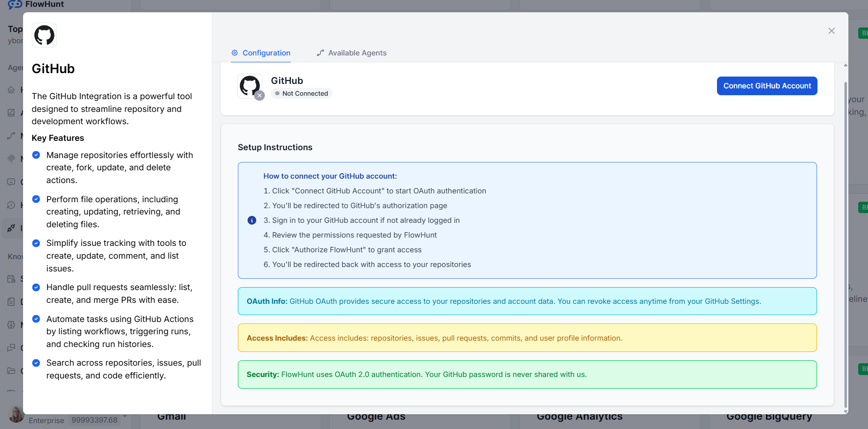
Task: Click the check icon beside Automate tasks
Action: click(x=36, y=319)
